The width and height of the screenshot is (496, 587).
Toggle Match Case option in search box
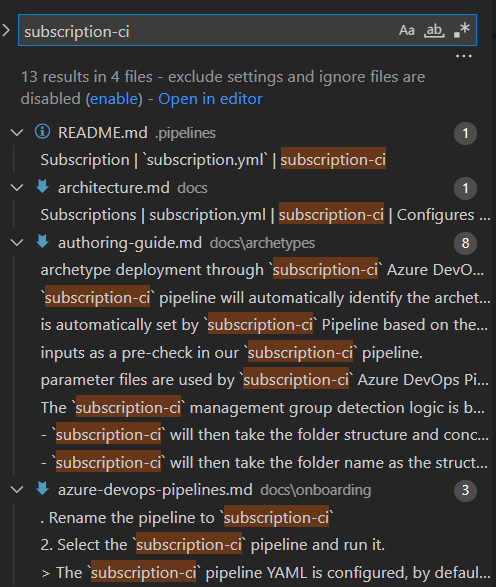click(x=407, y=30)
